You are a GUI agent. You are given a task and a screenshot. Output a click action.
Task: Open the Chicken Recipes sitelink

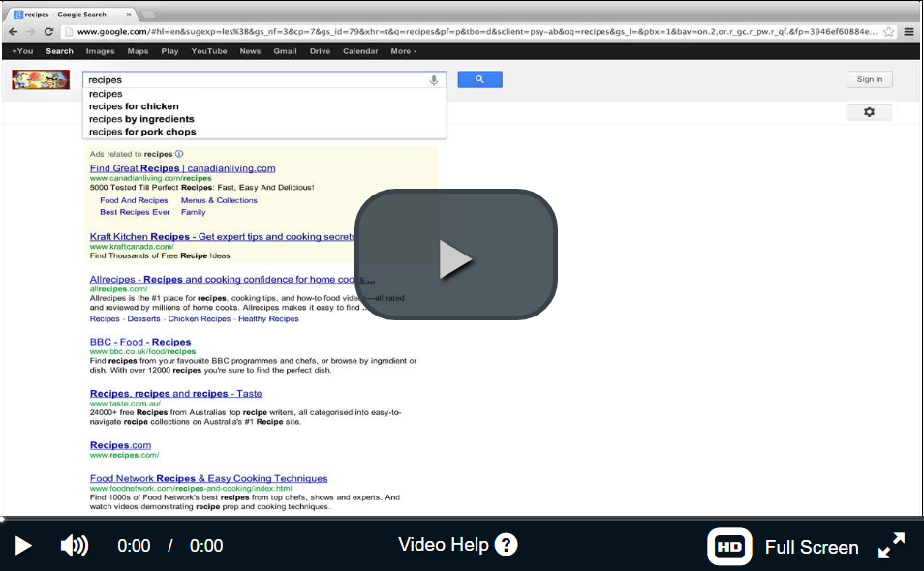tap(200, 318)
